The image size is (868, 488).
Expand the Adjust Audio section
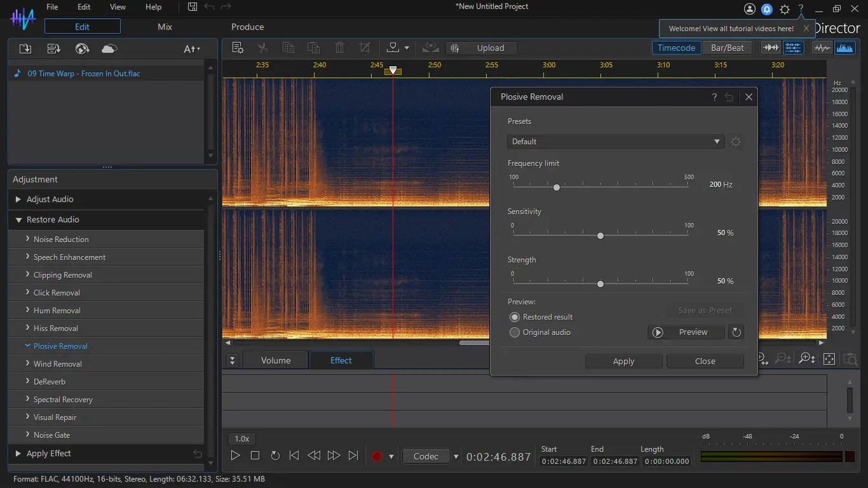point(50,200)
